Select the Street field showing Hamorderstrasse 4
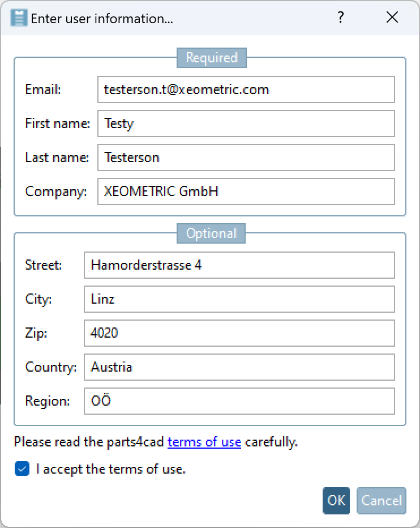This screenshot has height=528, width=420. (239, 265)
